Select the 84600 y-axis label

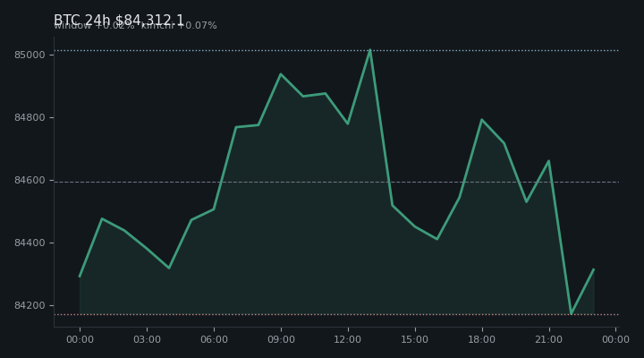(x=30, y=181)
